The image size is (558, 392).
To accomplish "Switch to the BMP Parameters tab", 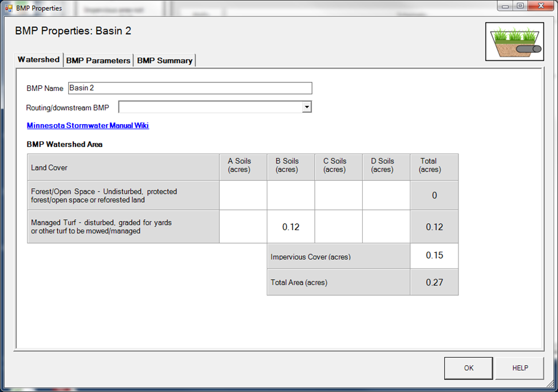I will pyautogui.click(x=98, y=60).
